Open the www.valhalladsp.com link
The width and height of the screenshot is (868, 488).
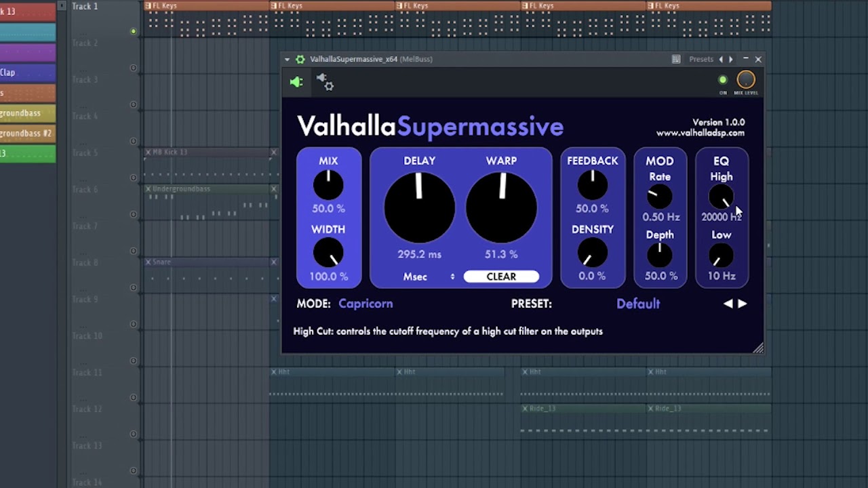coord(701,133)
